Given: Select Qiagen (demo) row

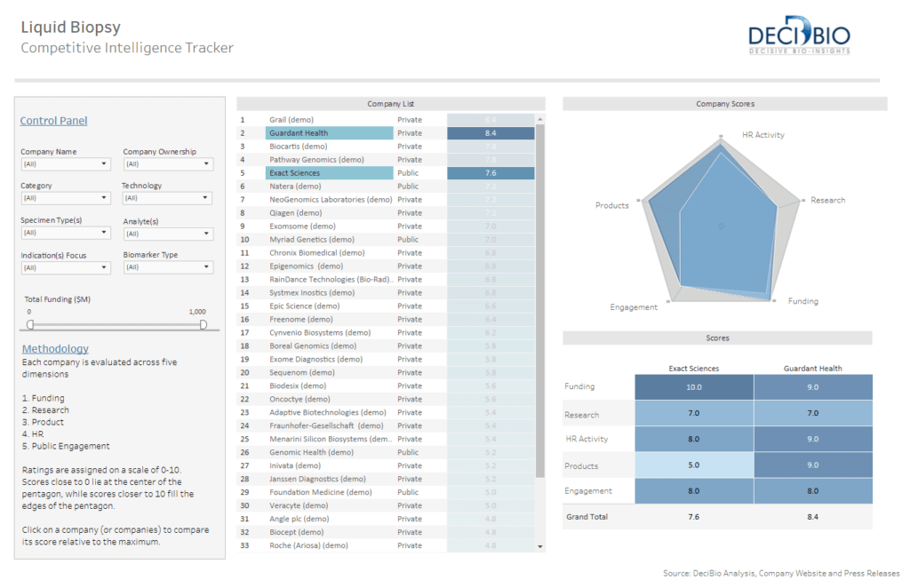Looking at the screenshot, I should pyautogui.click(x=387, y=213).
